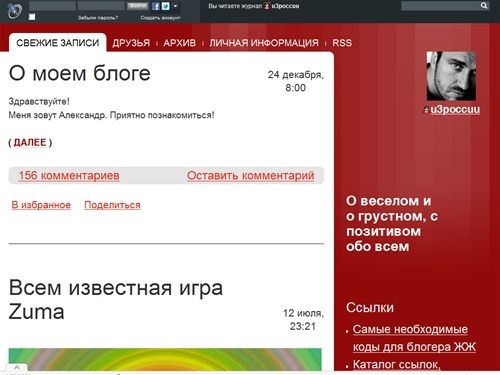Click the Zuma post colorful image
The height and width of the screenshot is (375, 500).
point(165,359)
